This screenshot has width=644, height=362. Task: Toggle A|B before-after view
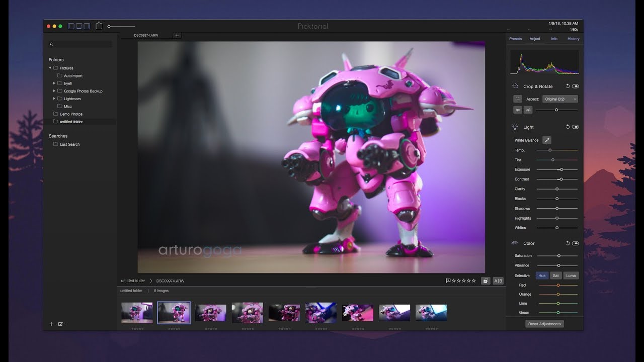498,281
